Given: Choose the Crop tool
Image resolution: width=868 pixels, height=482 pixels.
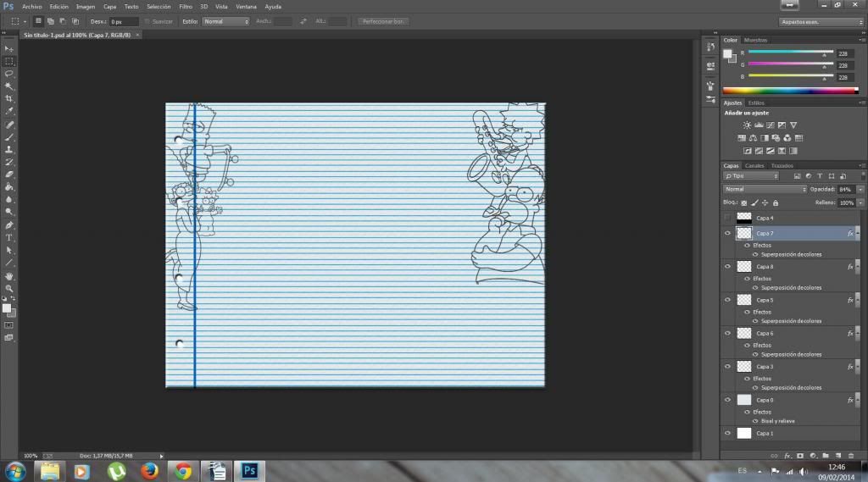Looking at the screenshot, I should (x=9, y=98).
